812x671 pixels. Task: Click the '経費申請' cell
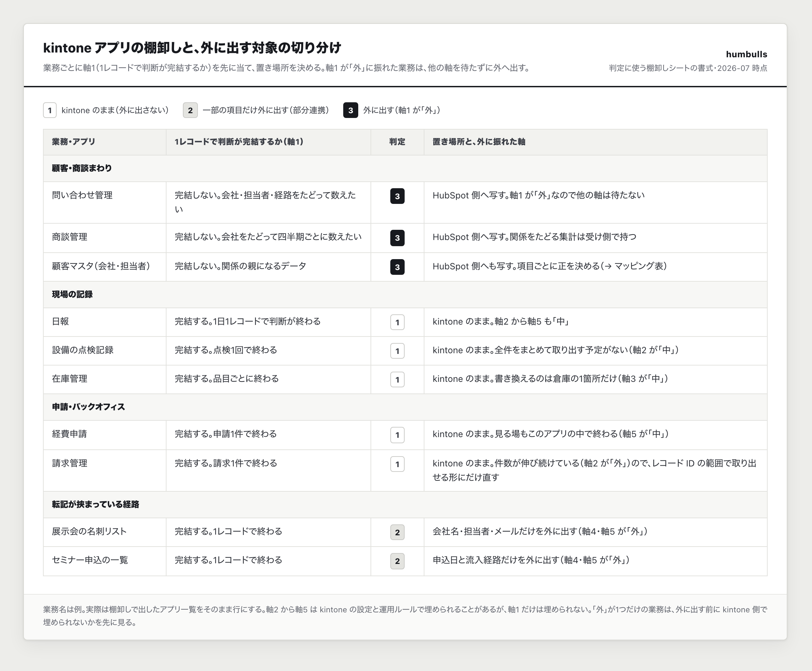(104, 434)
